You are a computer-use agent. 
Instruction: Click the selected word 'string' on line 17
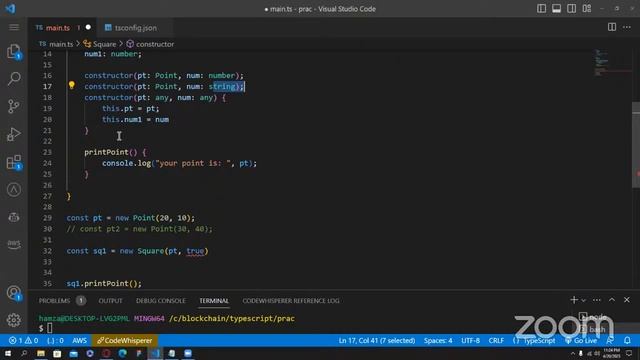[222, 87]
